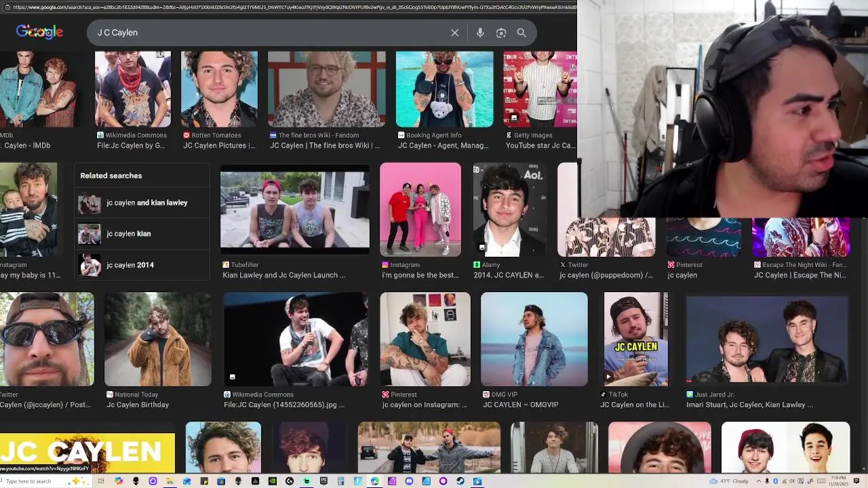The height and width of the screenshot is (488, 868).
Task: Open 'JC Caylen on the Li...' TikTok link
Action: (635, 405)
